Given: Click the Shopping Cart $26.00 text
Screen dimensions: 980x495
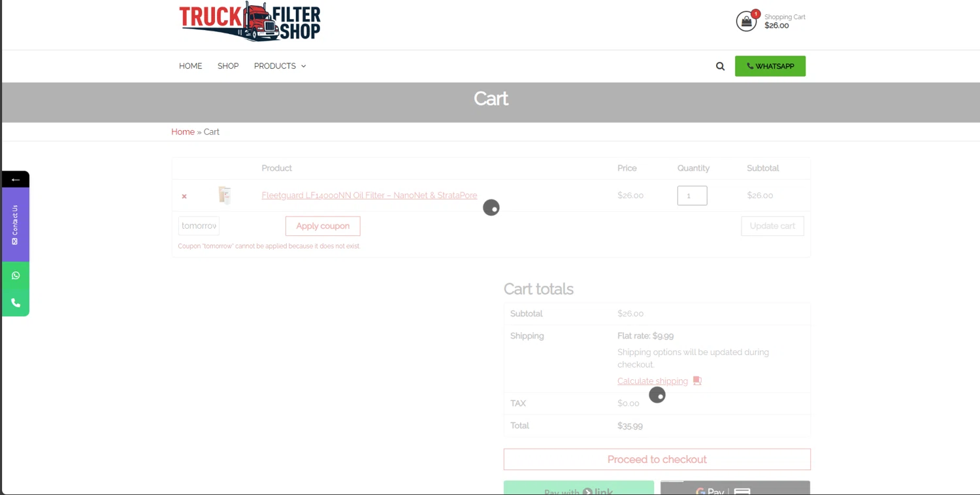Looking at the screenshot, I should coord(785,22).
